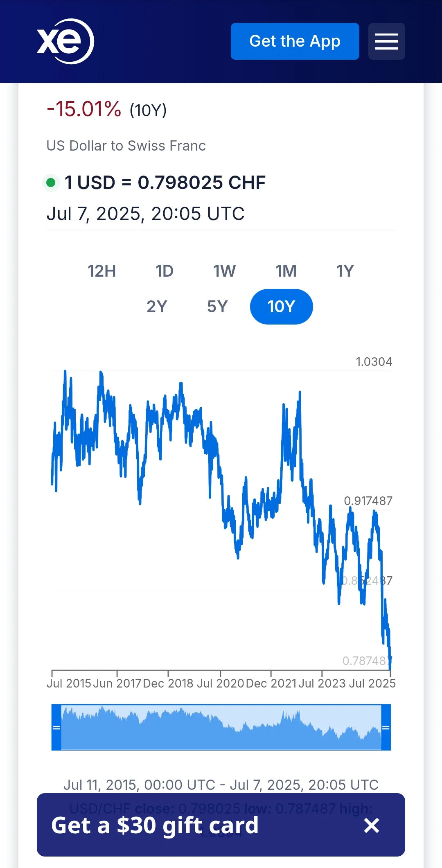Switch to the 1Y chart view
This screenshot has height=868, width=442.
pos(345,271)
